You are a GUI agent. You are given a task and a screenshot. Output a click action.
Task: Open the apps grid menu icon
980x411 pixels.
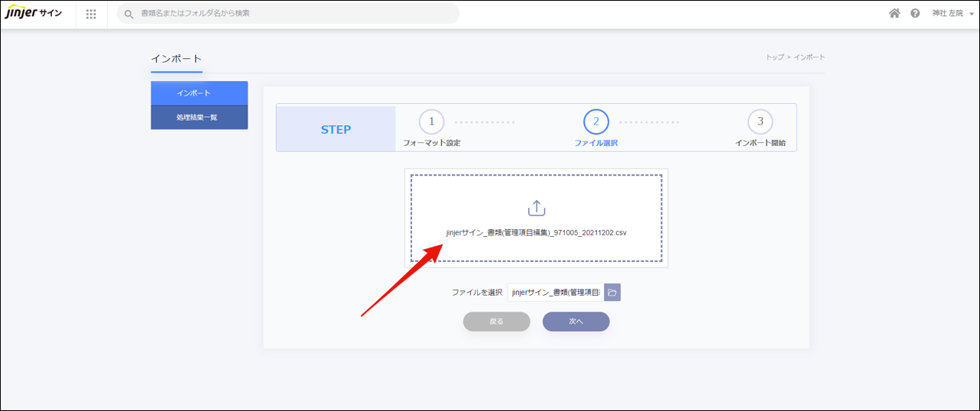(92, 14)
